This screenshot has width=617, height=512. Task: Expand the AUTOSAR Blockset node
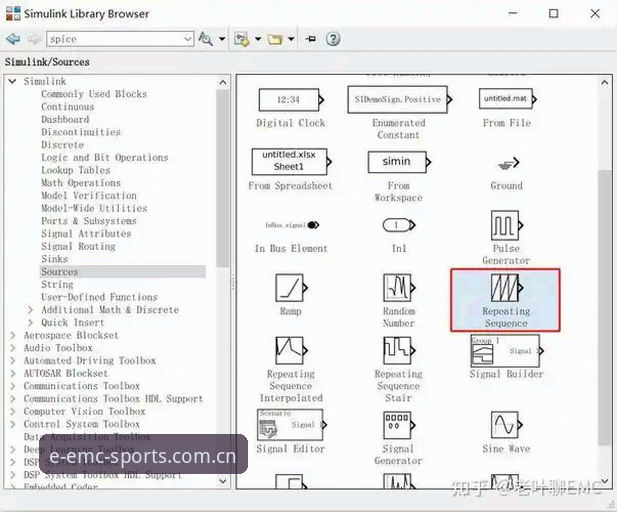(x=13, y=373)
